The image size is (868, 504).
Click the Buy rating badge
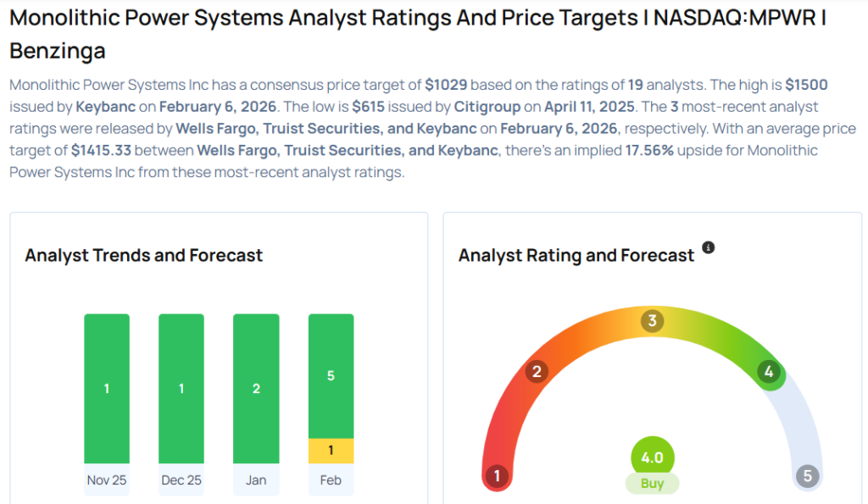pyautogui.click(x=652, y=484)
